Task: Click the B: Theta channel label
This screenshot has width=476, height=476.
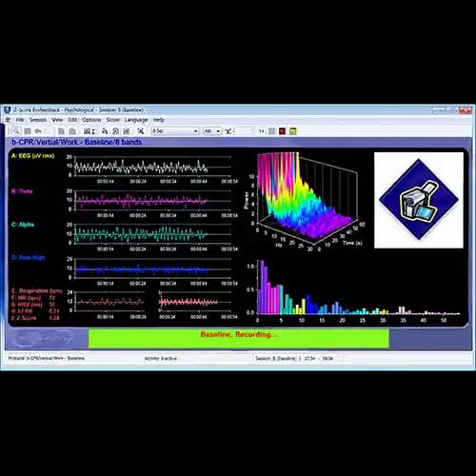Action: 22,191
